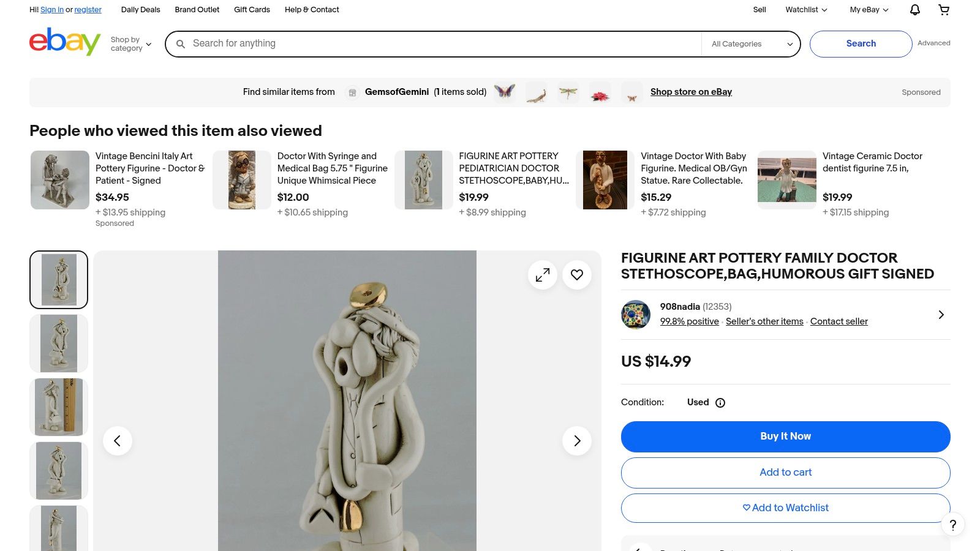Add the item to Watchlist via heart icon
Screen dimensions: 980x551
(x=576, y=275)
